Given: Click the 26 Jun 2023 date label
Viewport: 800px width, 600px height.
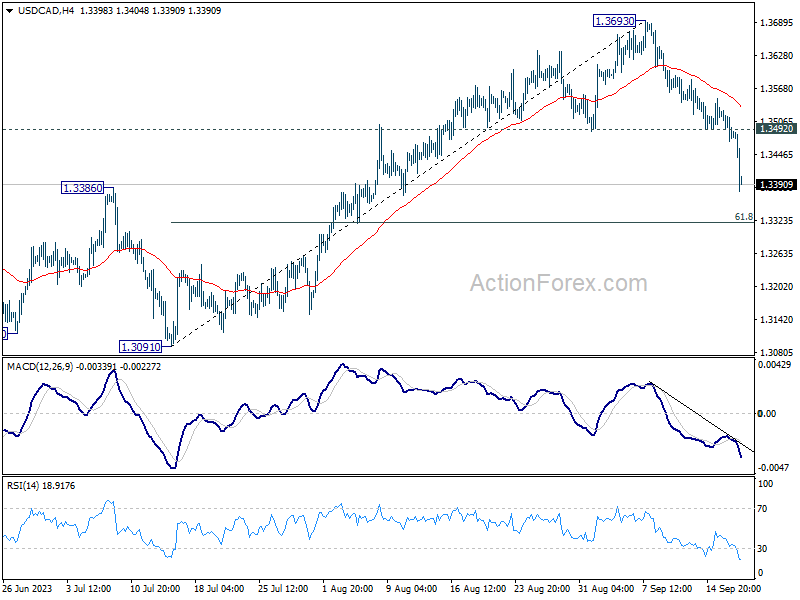Looking at the screenshot, I should coord(28,588).
